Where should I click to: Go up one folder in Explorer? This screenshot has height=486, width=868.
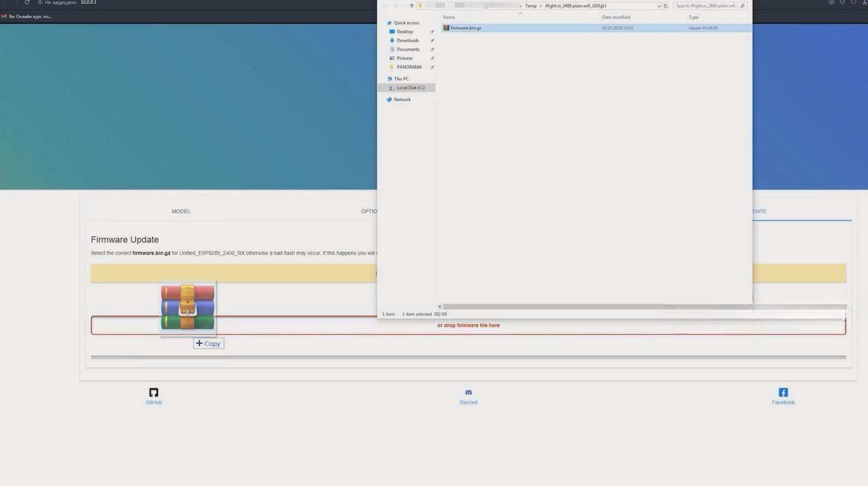coord(412,6)
